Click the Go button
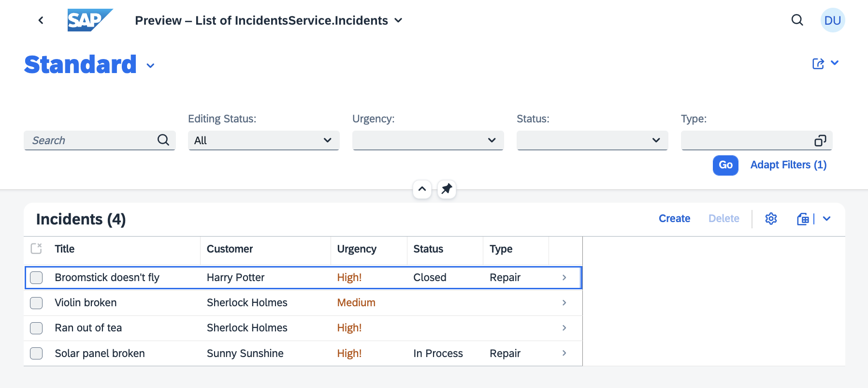The image size is (868, 388). pos(725,165)
